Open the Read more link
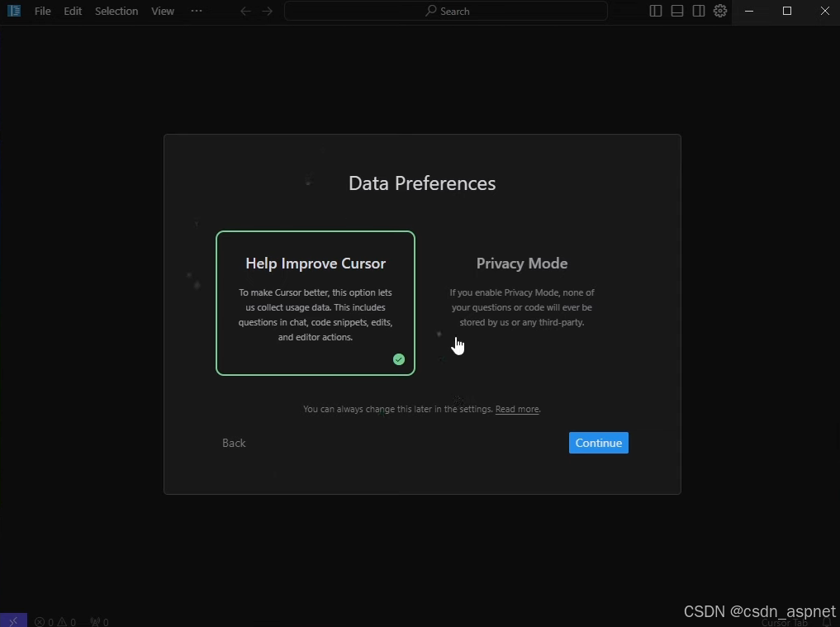840x627 pixels. coord(517,409)
